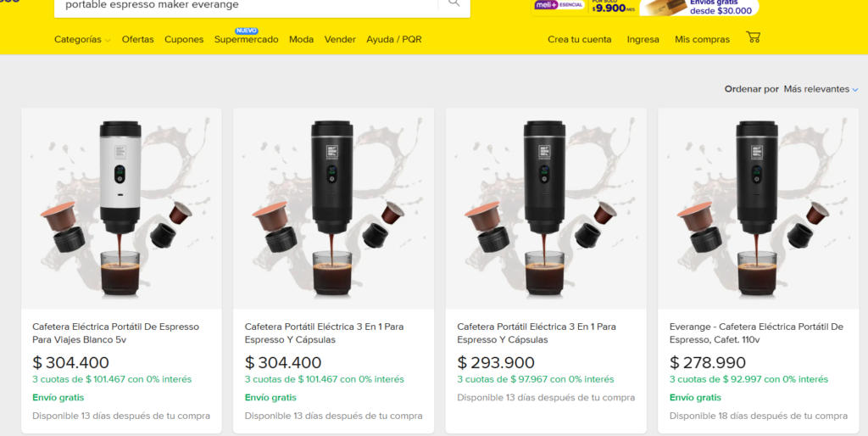868x436 pixels.
Task: Open Ayuda / PQR help link
Action: 393,40
